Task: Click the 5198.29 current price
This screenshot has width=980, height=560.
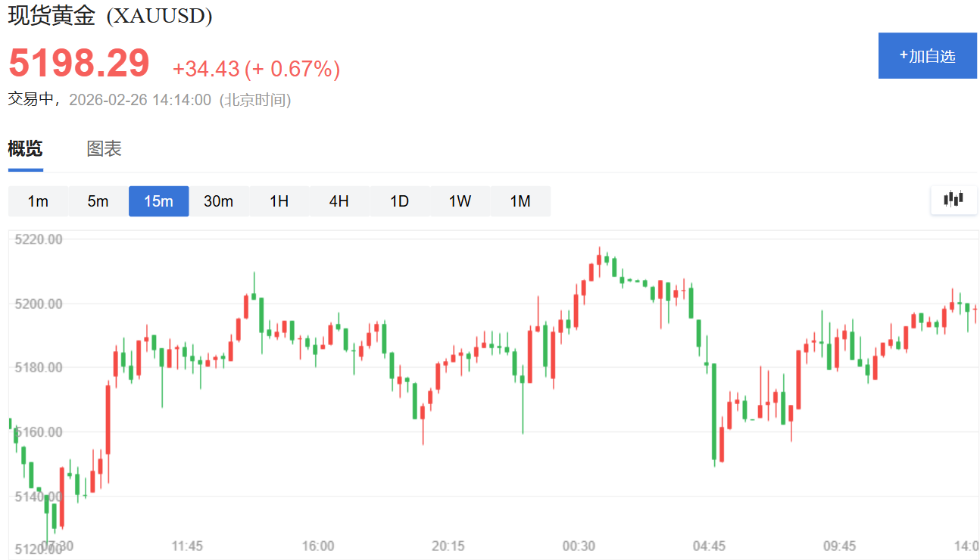Action: [79, 64]
